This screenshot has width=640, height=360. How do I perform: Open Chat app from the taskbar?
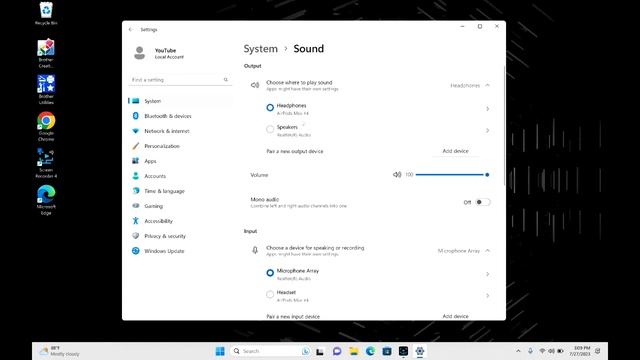(337, 351)
